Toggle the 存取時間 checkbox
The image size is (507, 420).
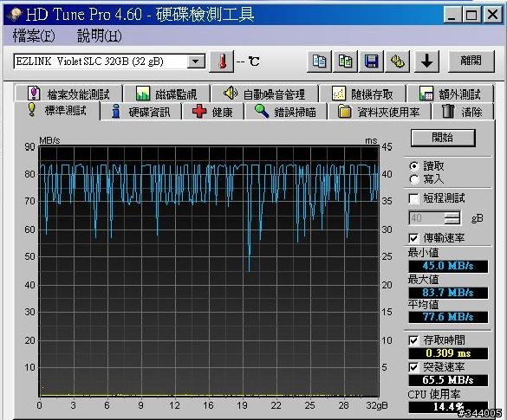tap(413, 340)
